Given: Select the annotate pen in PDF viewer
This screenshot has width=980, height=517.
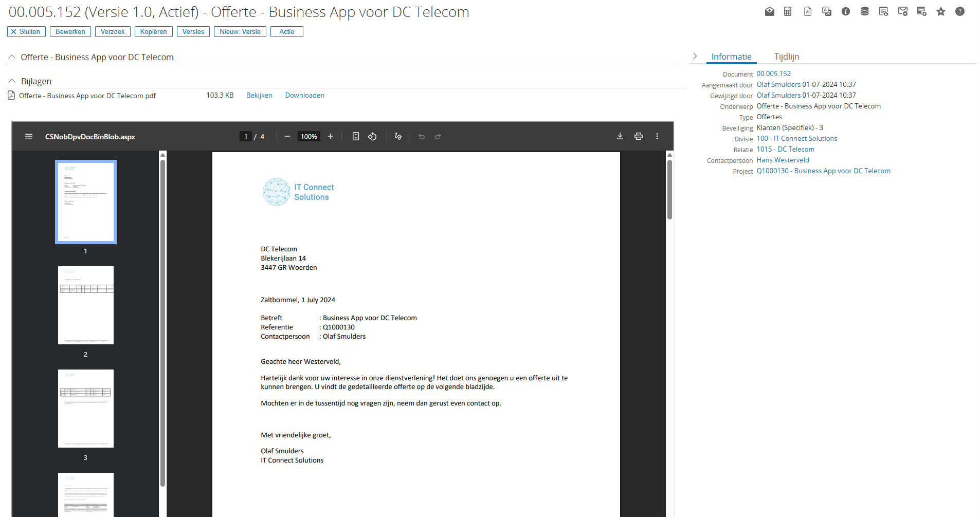Looking at the screenshot, I should (398, 136).
